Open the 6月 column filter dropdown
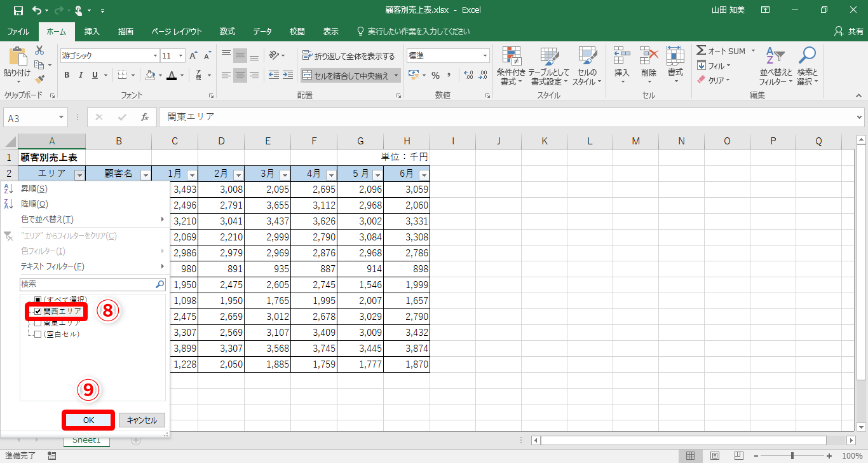Screen dimensions: 868x463 (424, 175)
